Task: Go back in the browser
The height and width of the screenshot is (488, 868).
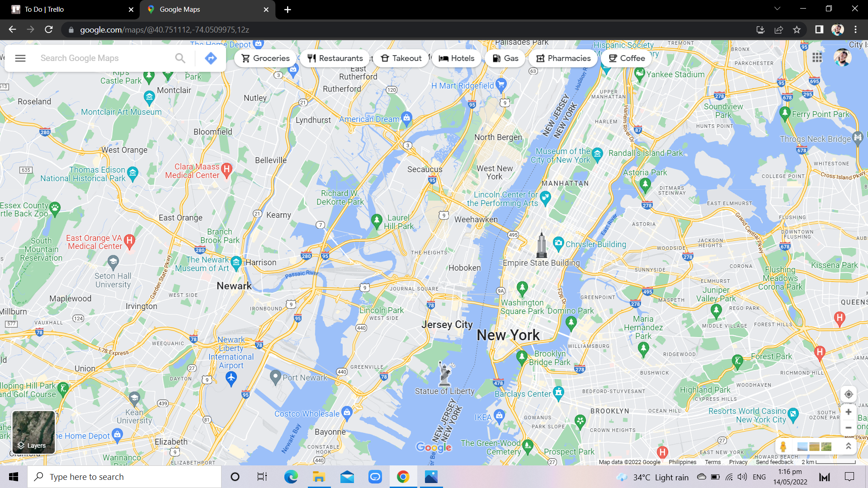Action: [x=12, y=29]
